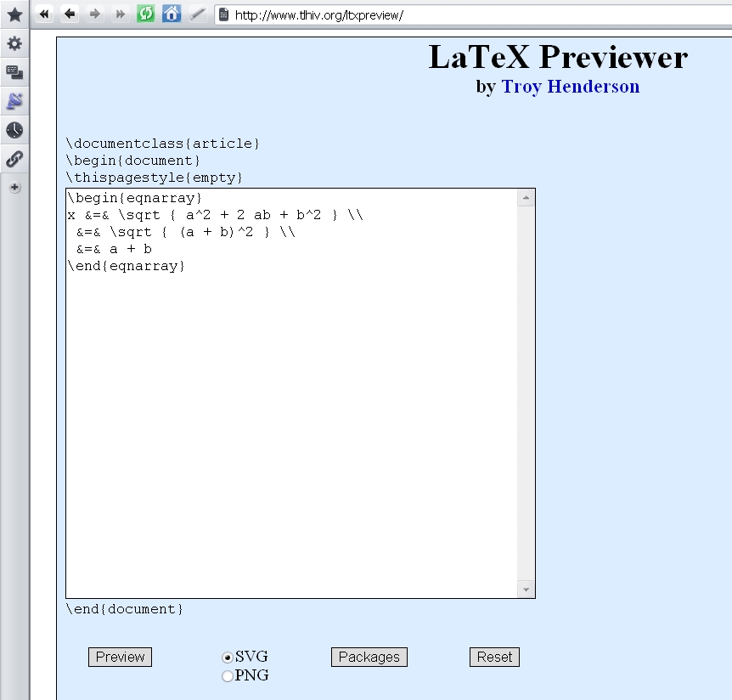Click the plus icon below the sidebar
The image size is (732, 700).
coord(14,187)
